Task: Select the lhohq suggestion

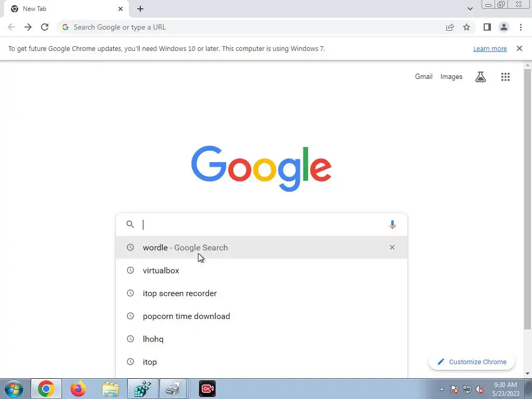Action: tap(261, 339)
